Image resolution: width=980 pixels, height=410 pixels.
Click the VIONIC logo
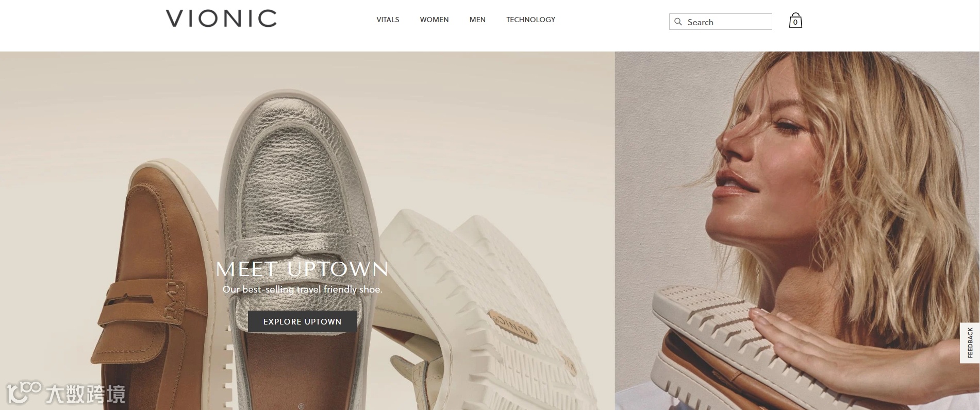(221, 19)
